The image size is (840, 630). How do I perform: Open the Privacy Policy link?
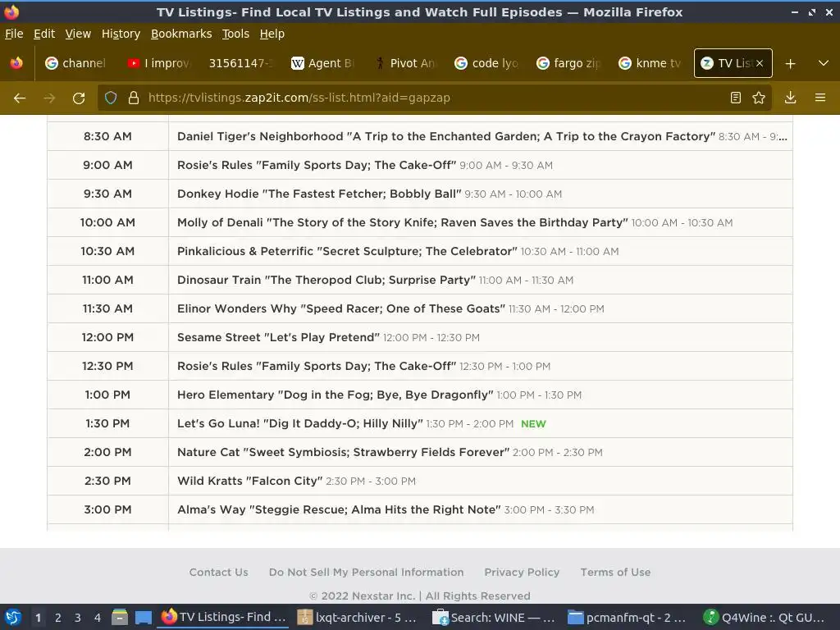pos(522,572)
